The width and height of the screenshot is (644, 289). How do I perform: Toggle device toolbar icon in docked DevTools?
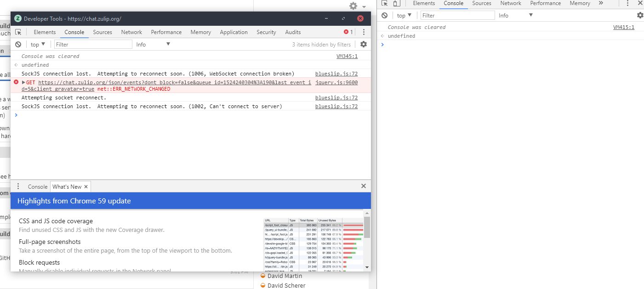click(397, 3)
